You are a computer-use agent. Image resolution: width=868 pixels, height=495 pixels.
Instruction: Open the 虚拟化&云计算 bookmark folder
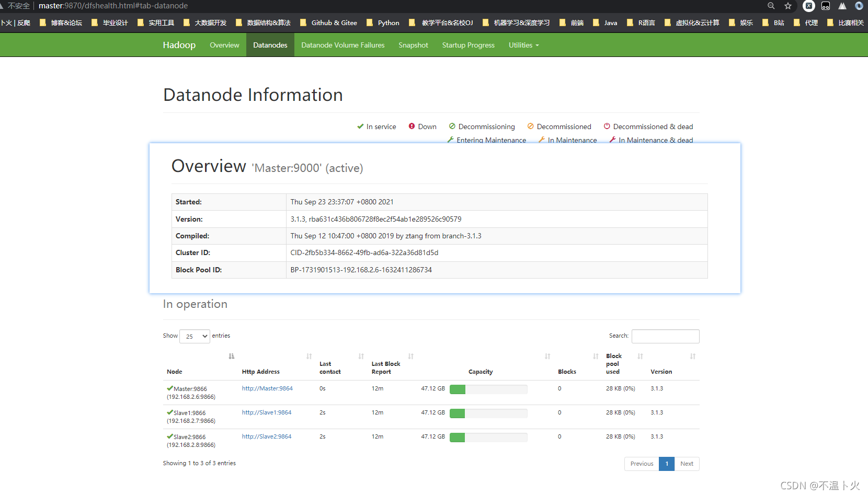pos(692,22)
